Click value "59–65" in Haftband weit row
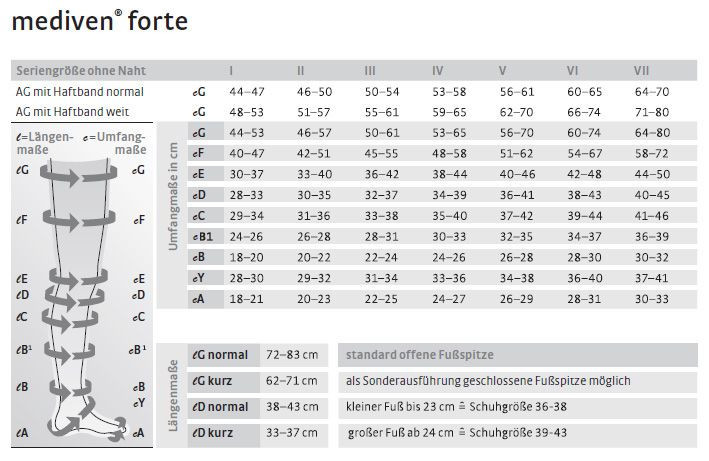 pos(449,112)
